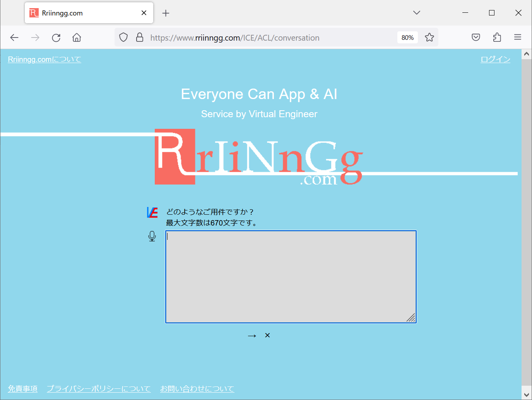Reset the 80% zoom indicator
The width and height of the screenshot is (532, 400).
point(407,38)
